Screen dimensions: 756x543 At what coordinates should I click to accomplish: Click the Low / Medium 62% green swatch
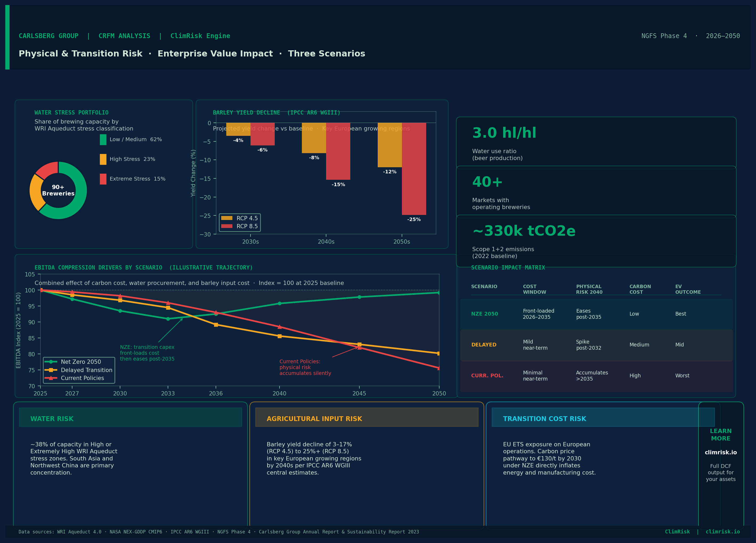point(103,140)
